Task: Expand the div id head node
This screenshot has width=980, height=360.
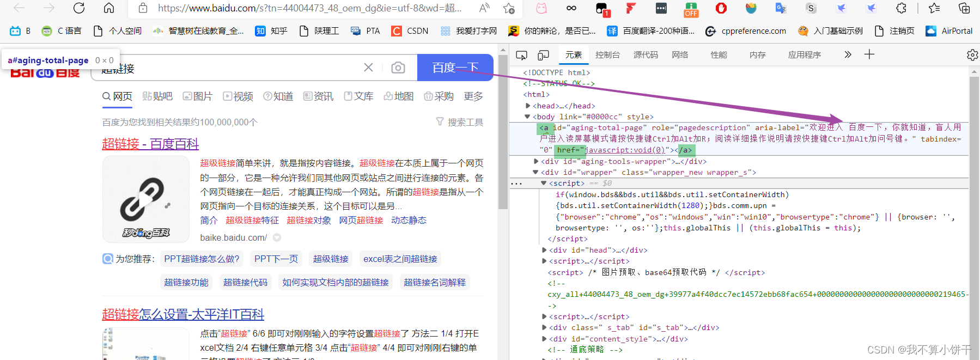Action: click(544, 250)
